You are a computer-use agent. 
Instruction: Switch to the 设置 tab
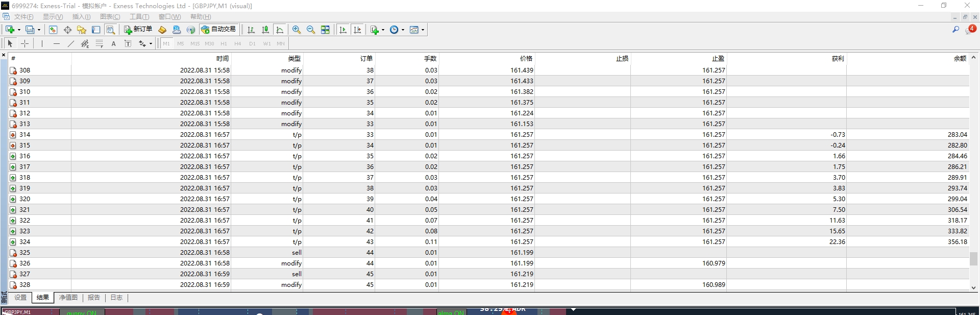(20, 298)
